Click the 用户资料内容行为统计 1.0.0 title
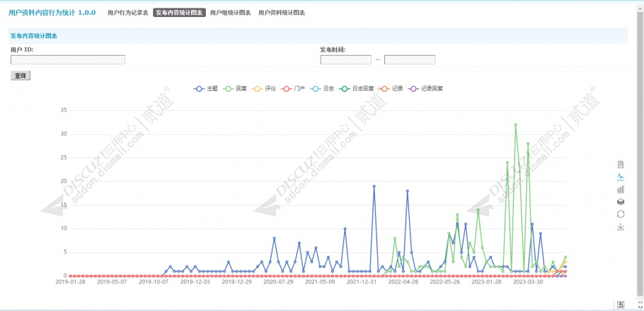644x311 pixels. (x=52, y=13)
